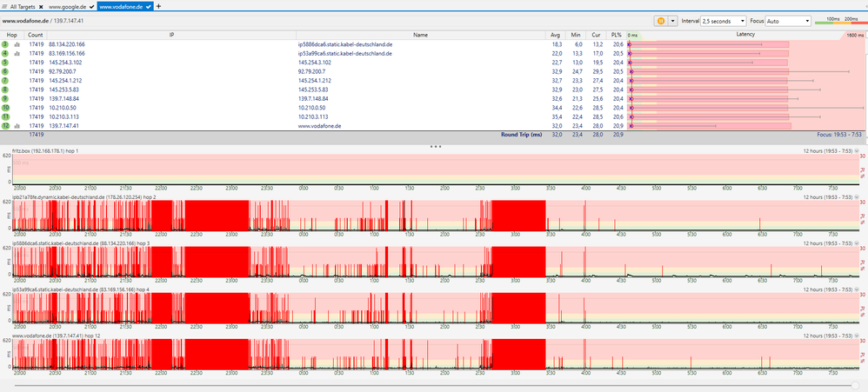The width and height of the screenshot is (868, 392).
Task: Sort the table by the Avg column header
Action: pyautogui.click(x=555, y=34)
